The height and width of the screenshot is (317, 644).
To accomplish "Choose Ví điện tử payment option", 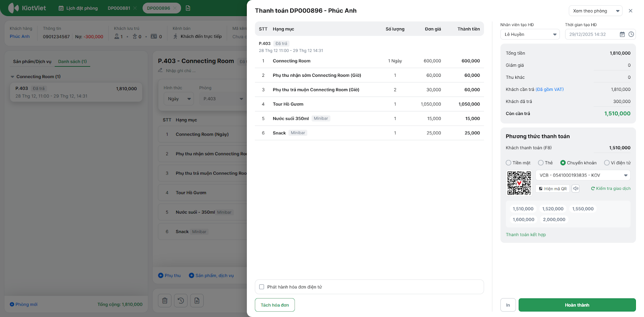I will 607,163.
